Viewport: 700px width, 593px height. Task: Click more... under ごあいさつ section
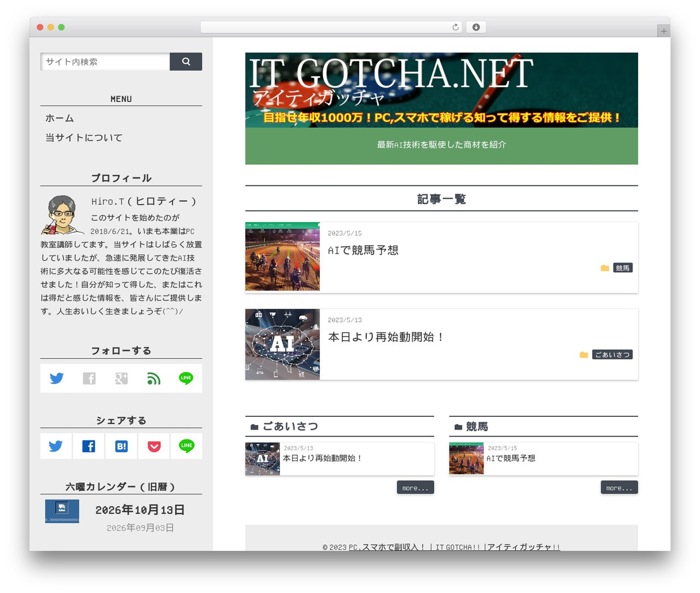tap(416, 487)
